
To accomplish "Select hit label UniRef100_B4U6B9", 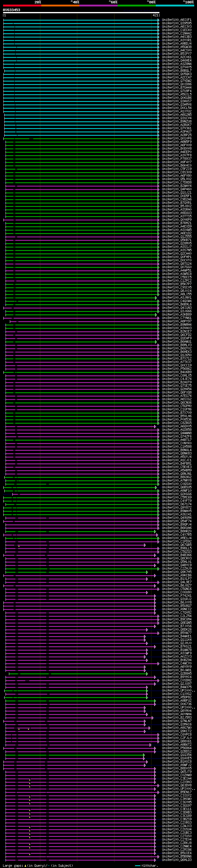I will pyautogui.click(x=177, y=372).
